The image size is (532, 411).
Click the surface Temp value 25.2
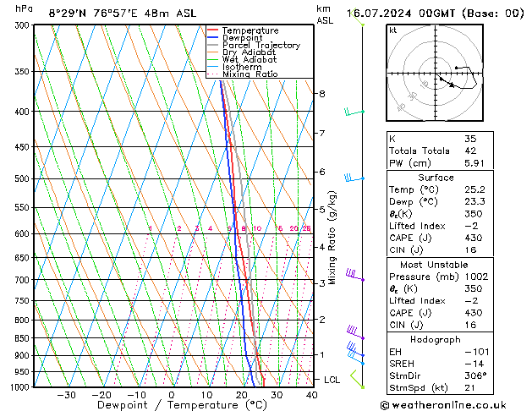pyautogui.click(x=474, y=189)
